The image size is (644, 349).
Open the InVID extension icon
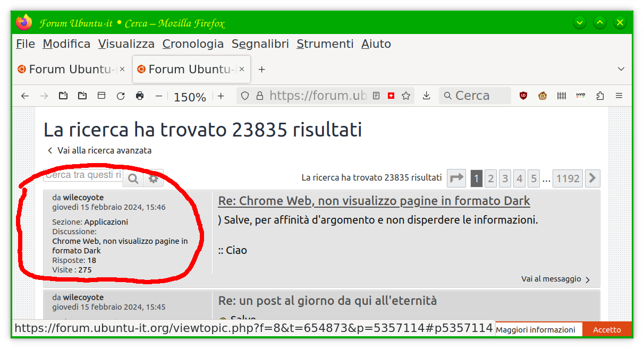point(581,96)
